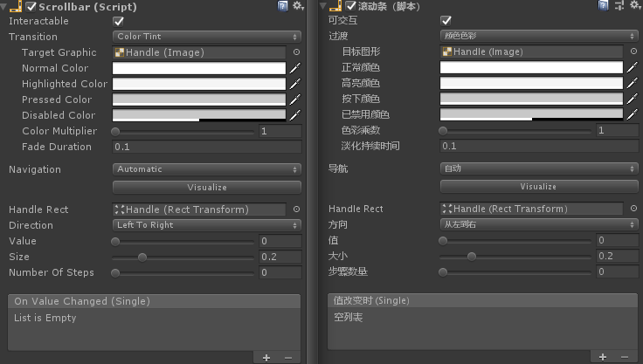Open 过渡 dropdown showing 颜色色彩
The height and width of the screenshot is (364, 643).
click(539, 36)
